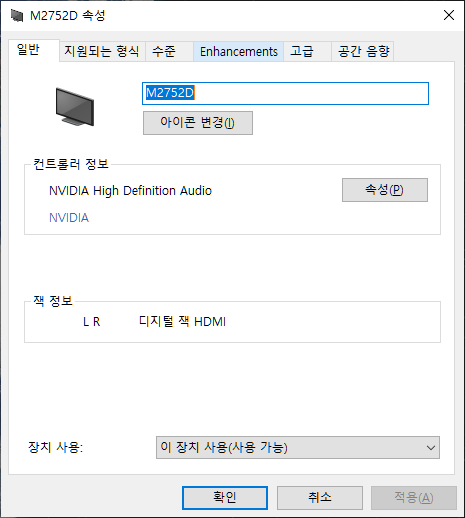Open the 장치 사용 dropdown
Image resolution: width=465 pixels, height=518 pixels.
click(x=298, y=447)
